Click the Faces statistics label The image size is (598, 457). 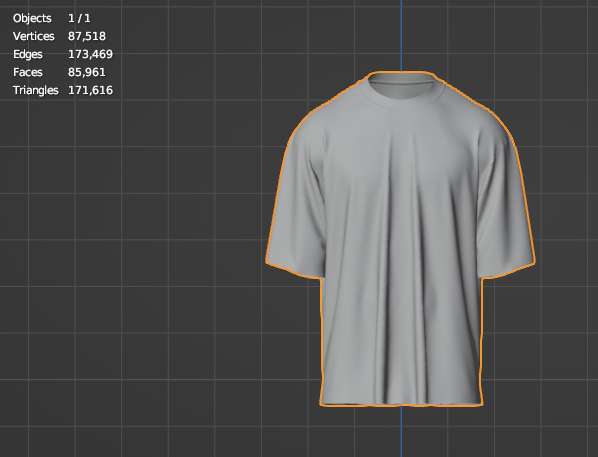click(27, 72)
